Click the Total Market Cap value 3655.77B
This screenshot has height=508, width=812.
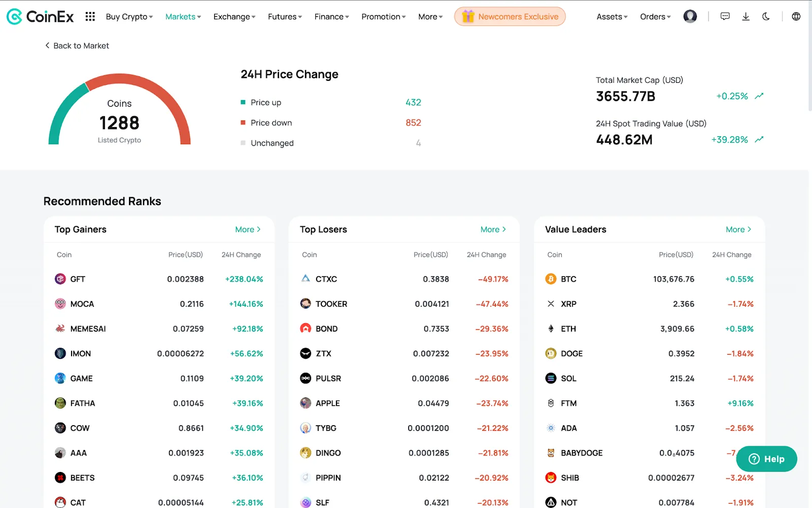pos(626,97)
